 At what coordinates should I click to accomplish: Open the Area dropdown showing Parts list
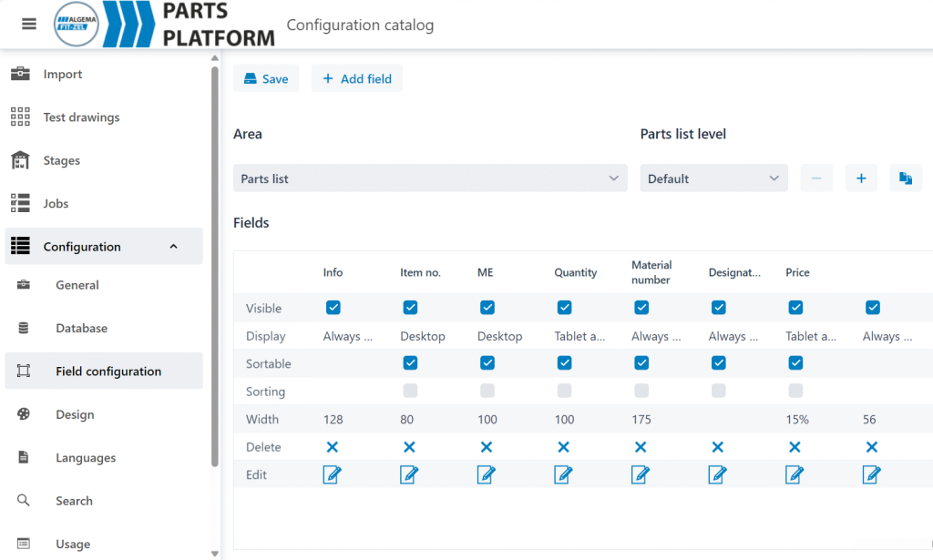pyautogui.click(x=430, y=178)
